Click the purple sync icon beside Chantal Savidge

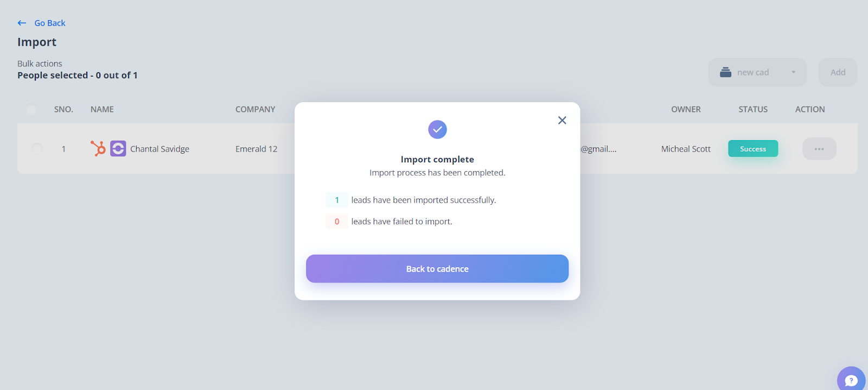(118, 148)
